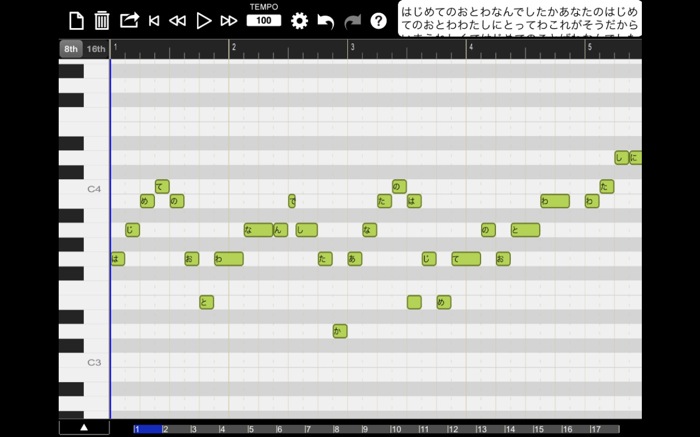Select the に note at right edge
Viewport: 700px width, 437px height.
click(636, 158)
